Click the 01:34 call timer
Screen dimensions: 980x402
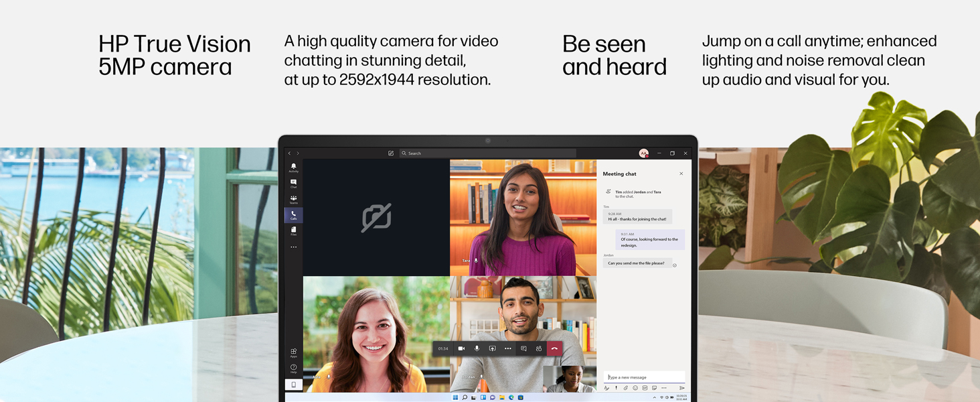pyautogui.click(x=443, y=348)
